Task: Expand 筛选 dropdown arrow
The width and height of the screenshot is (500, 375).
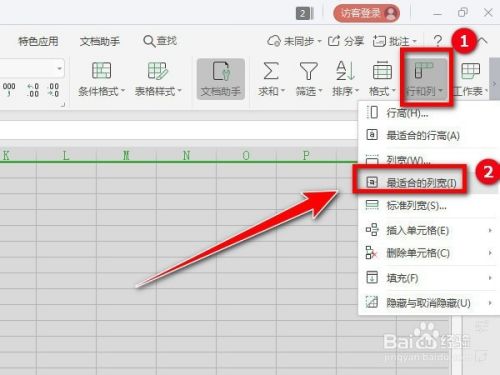Action: tap(320, 91)
